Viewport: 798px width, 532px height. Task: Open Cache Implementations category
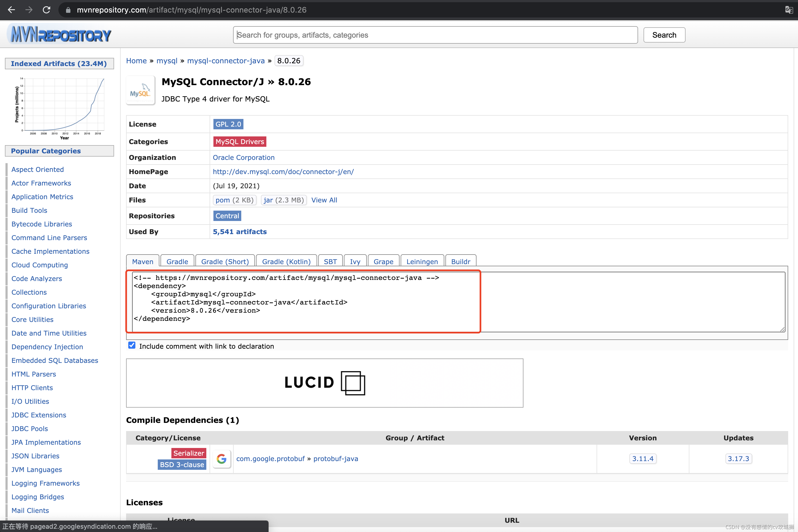50,252
